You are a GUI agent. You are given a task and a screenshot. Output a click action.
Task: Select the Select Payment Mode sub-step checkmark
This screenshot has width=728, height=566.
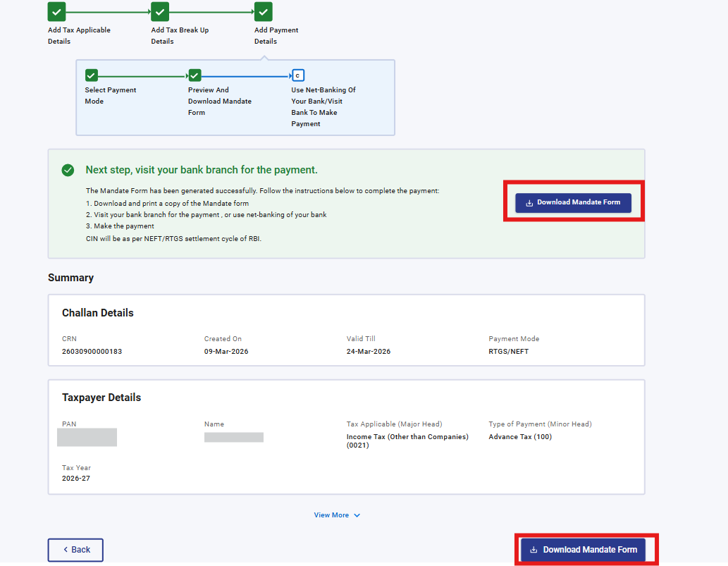tap(91, 75)
